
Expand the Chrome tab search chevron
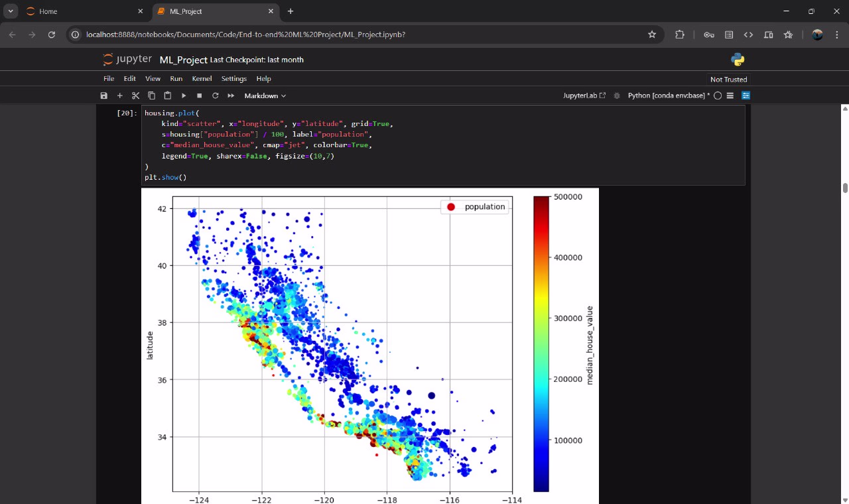click(11, 11)
